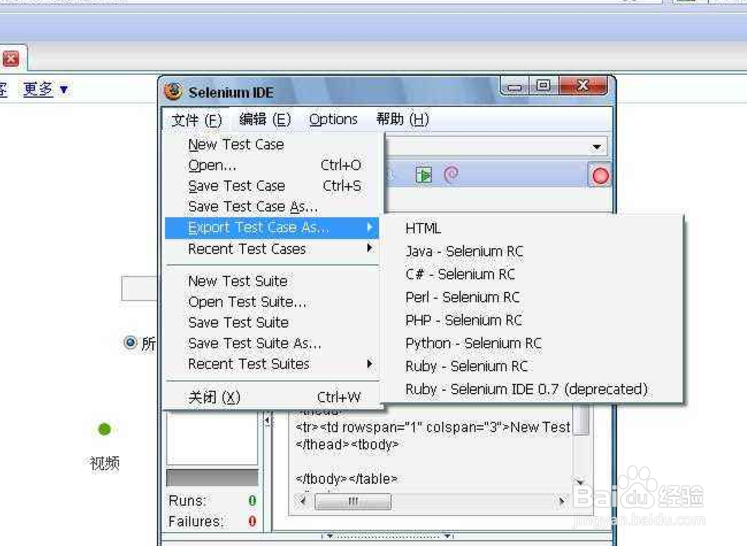Select Save Test Case As...
This screenshot has width=747, height=546.
coord(272,207)
